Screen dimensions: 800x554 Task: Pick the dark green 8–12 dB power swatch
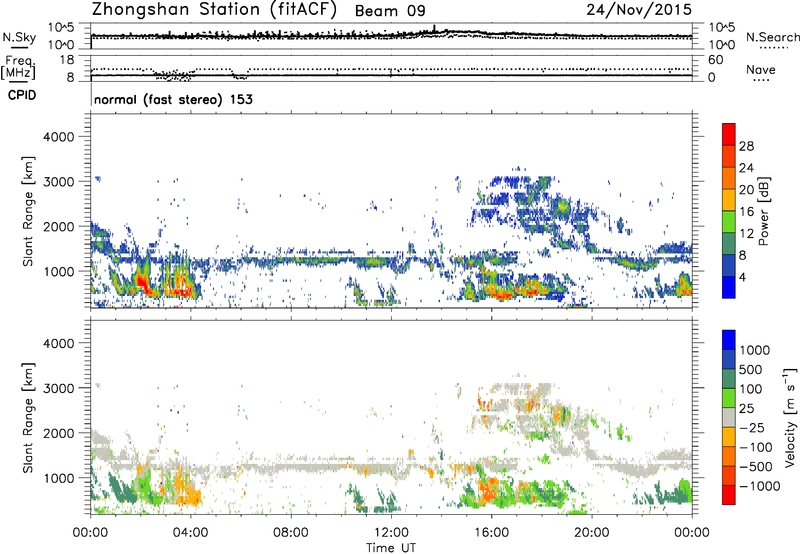pyautogui.click(x=729, y=243)
